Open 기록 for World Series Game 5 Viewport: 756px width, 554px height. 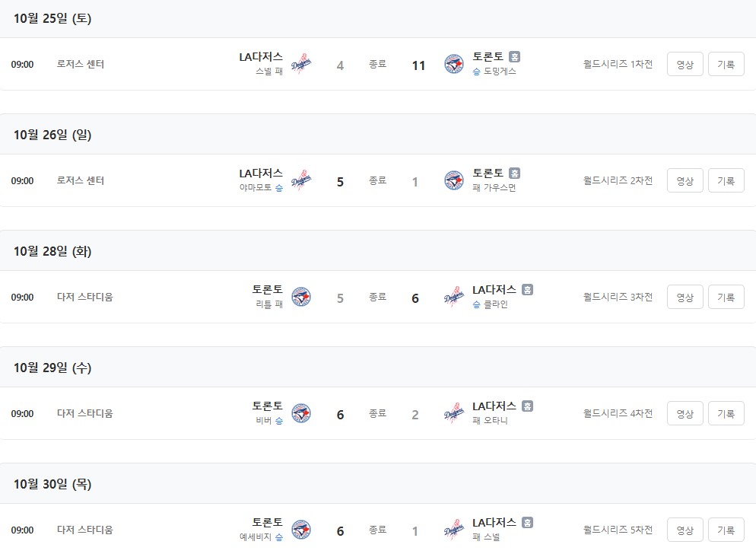click(x=726, y=530)
